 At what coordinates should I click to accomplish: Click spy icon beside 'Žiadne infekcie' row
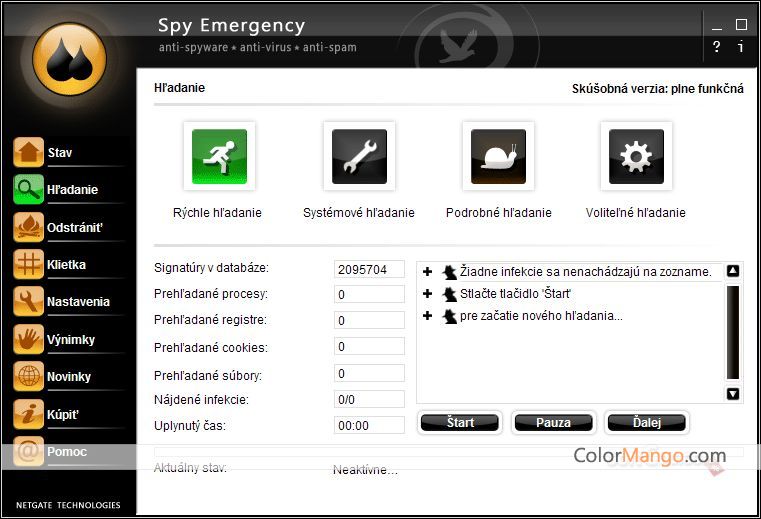(x=449, y=272)
